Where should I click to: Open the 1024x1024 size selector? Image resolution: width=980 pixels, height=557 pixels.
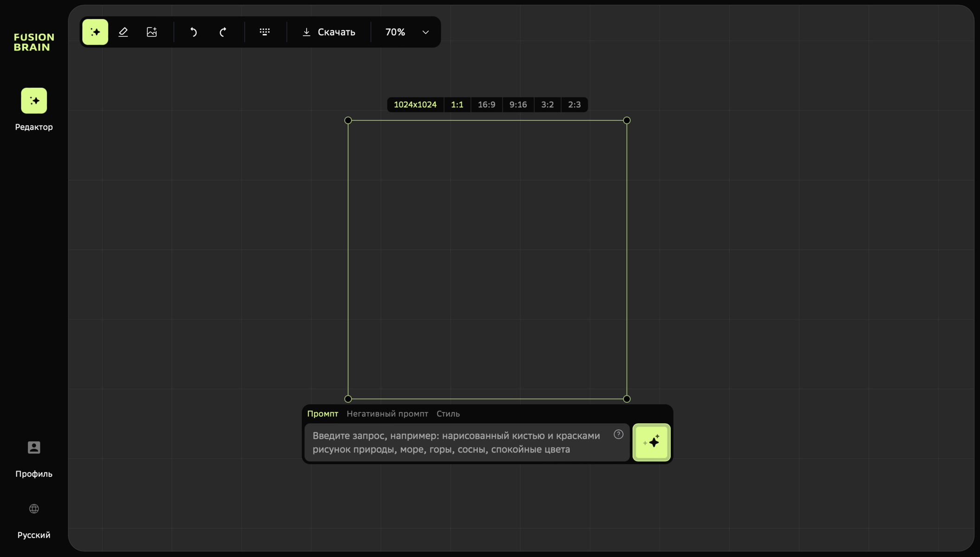click(415, 105)
